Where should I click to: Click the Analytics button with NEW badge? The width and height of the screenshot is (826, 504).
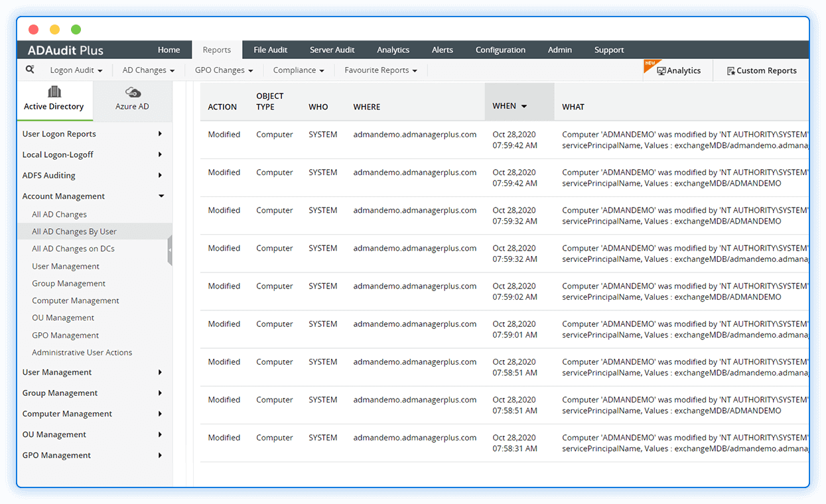[x=678, y=70]
